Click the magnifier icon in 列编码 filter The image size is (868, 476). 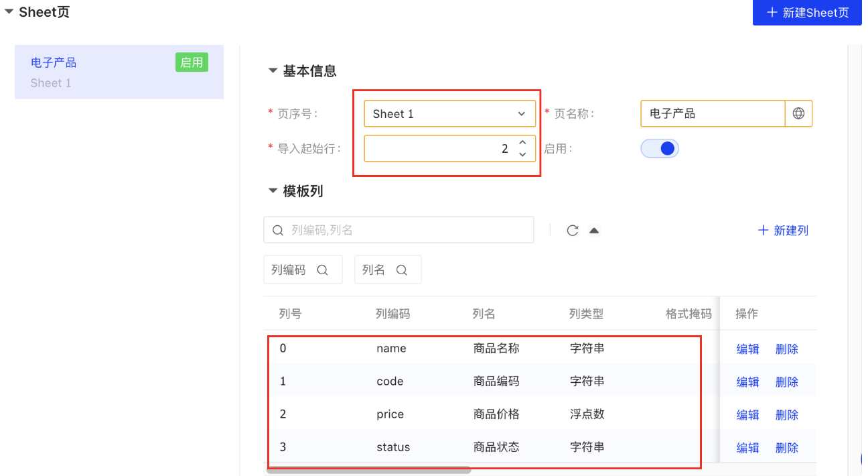click(322, 270)
